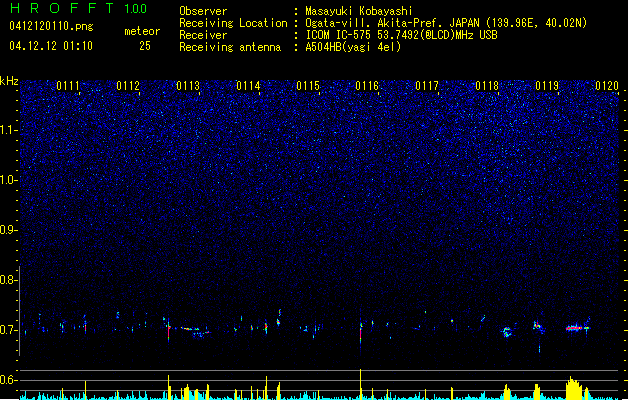This screenshot has height=400, width=629.
Task: Click the A504HB(yagi 4el) antenna value
Action: [353, 47]
